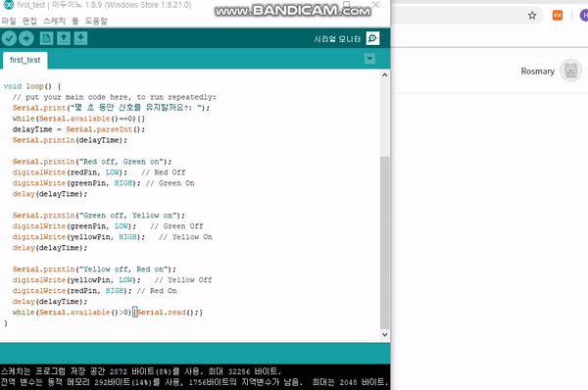Select the first_test sketch tab
This screenshot has height=390, width=588.
tap(25, 60)
